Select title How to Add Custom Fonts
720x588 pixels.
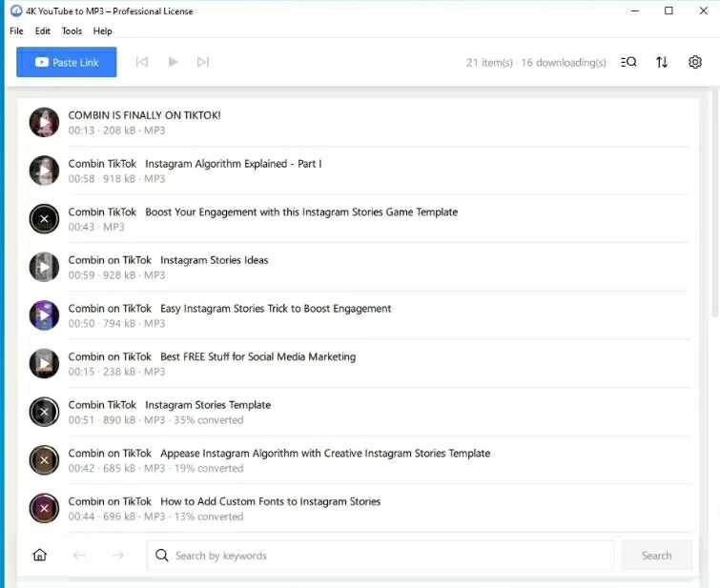pos(271,501)
